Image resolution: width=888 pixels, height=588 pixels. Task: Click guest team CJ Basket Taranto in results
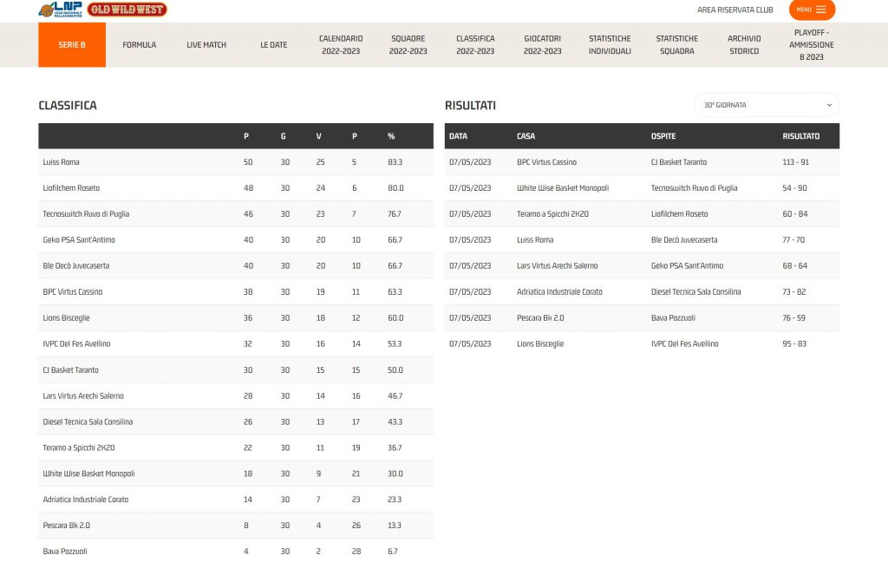pos(679,162)
